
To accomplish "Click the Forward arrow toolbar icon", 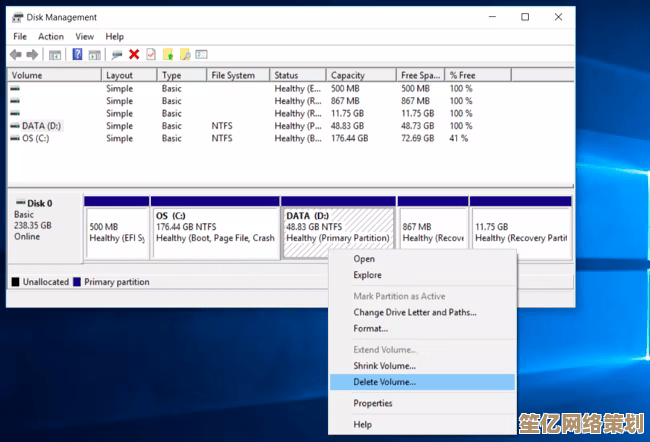I will coord(32,54).
